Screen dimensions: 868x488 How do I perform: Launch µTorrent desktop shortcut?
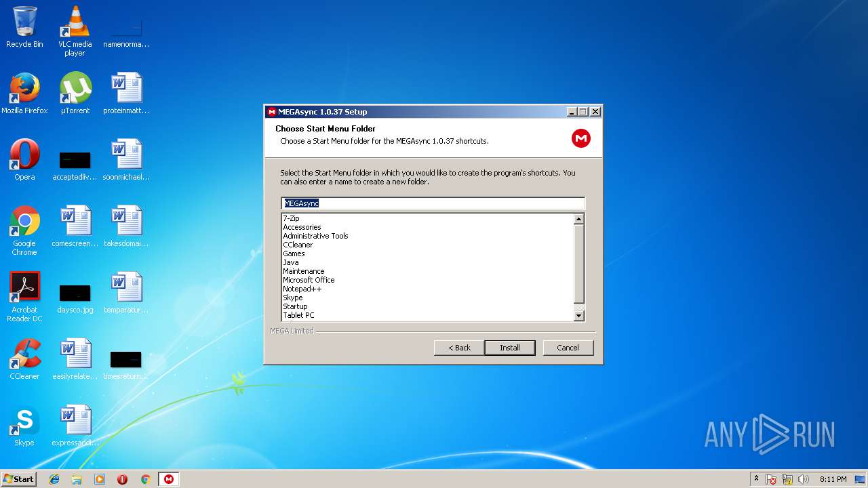tap(75, 94)
